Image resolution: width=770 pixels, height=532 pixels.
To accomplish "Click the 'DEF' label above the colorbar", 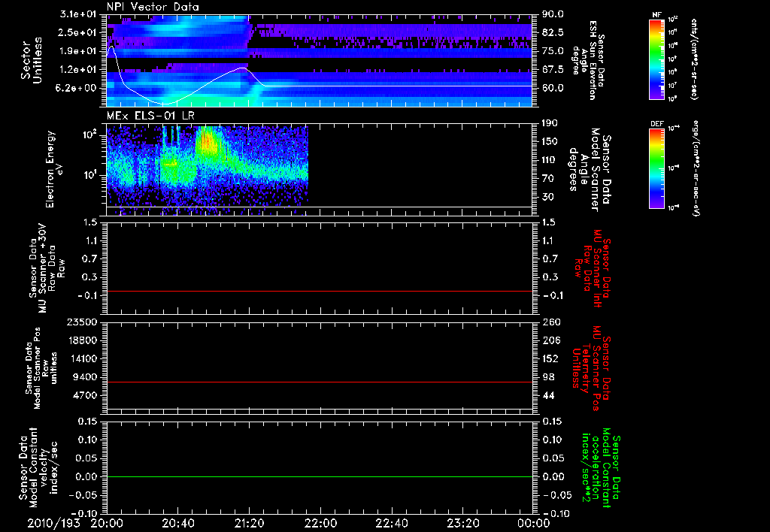I will [x=656, y=124].
